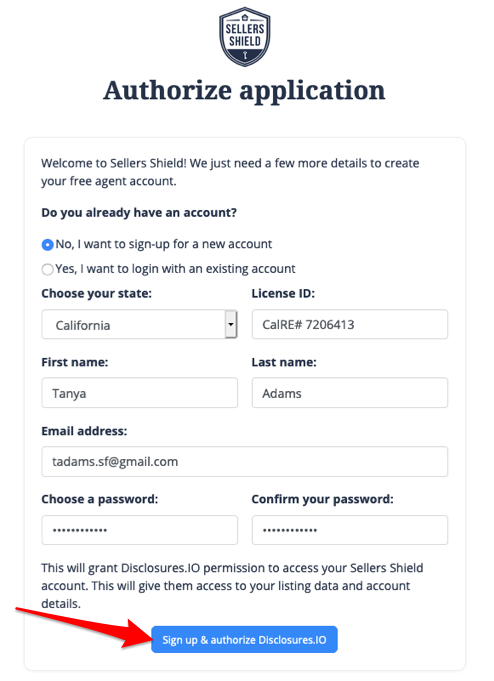Viewport: 494px width, 681px height.
Task: Click the Last name field containing Adams
Action: [x=350, y=393]
